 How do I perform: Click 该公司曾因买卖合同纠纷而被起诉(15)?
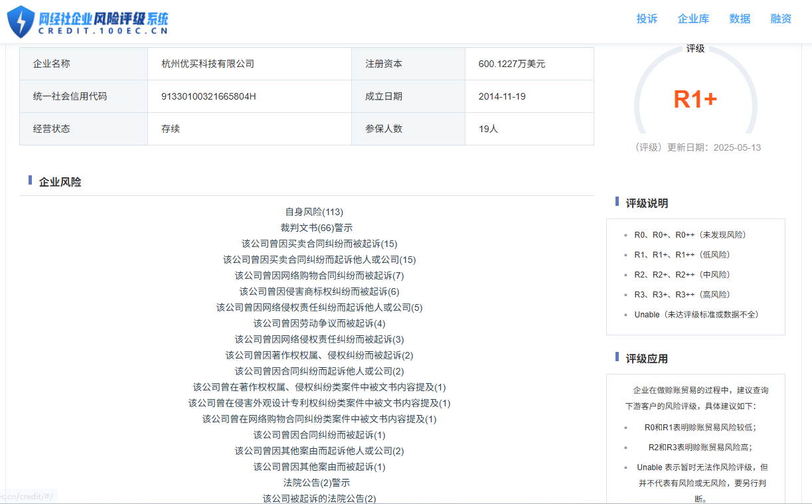(x=319, y=244)
